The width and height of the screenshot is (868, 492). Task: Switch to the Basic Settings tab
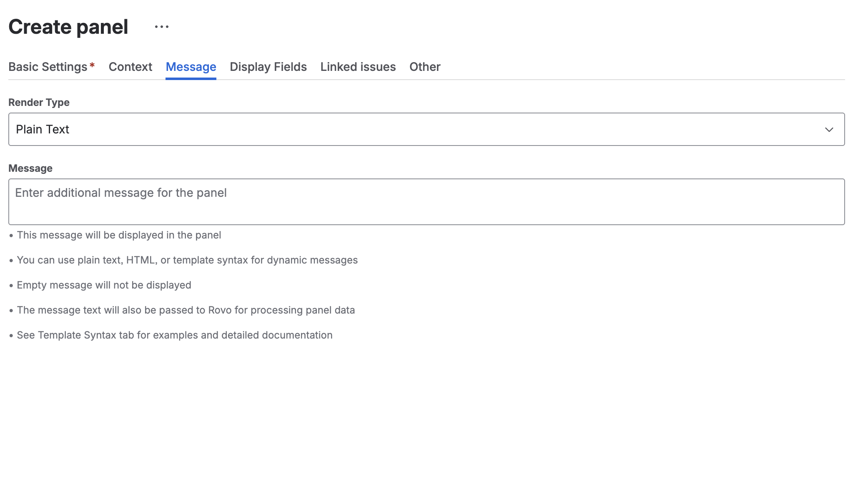(x=48, y=67)
